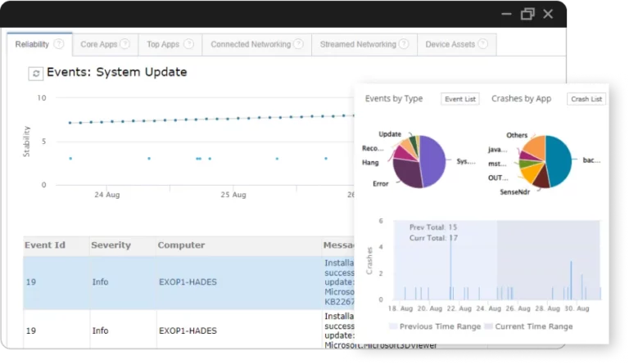Select the teal bac... slice in Crashes pie
Screen dimensions: 629x364
tap(559, 160)
